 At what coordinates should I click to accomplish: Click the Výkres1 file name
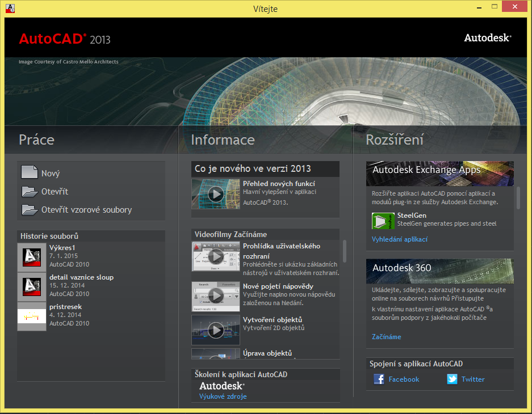pyautogui.click(x=62, y=248)
